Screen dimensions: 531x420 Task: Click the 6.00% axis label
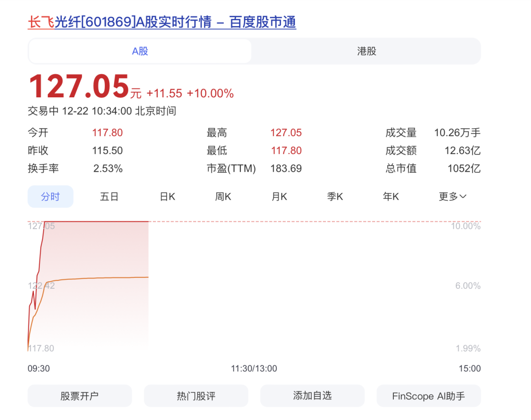tap(468, 286)
